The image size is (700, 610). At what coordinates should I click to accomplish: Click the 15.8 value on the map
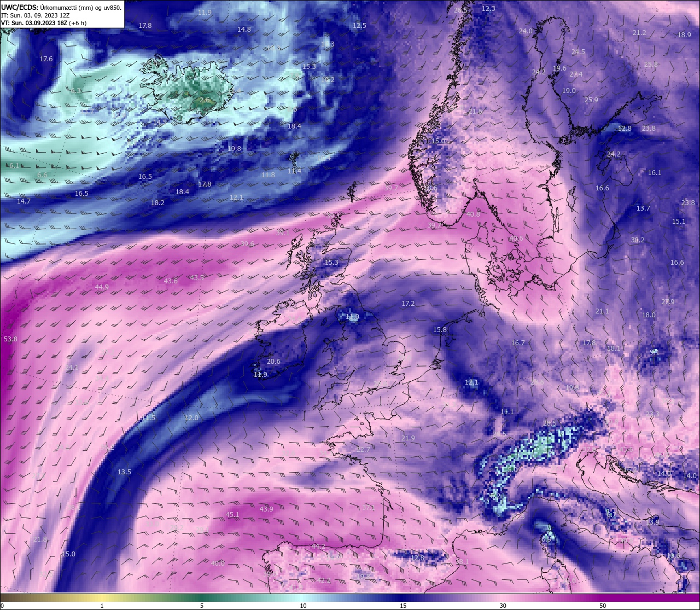click(x=440, y=330)
